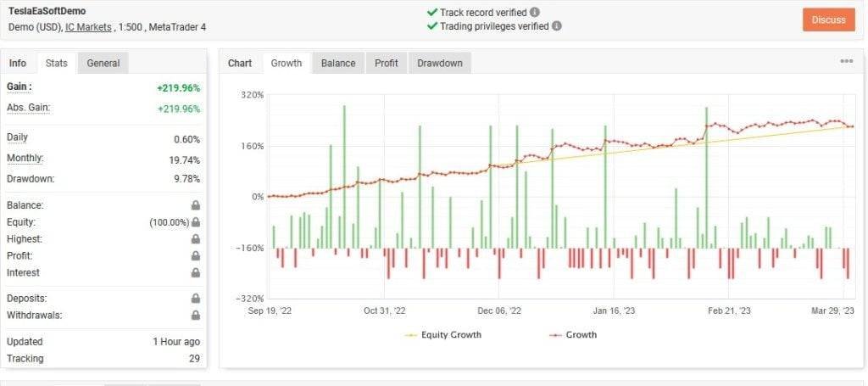
Task: Switch to the Info tab
Action: pos(18,63)
